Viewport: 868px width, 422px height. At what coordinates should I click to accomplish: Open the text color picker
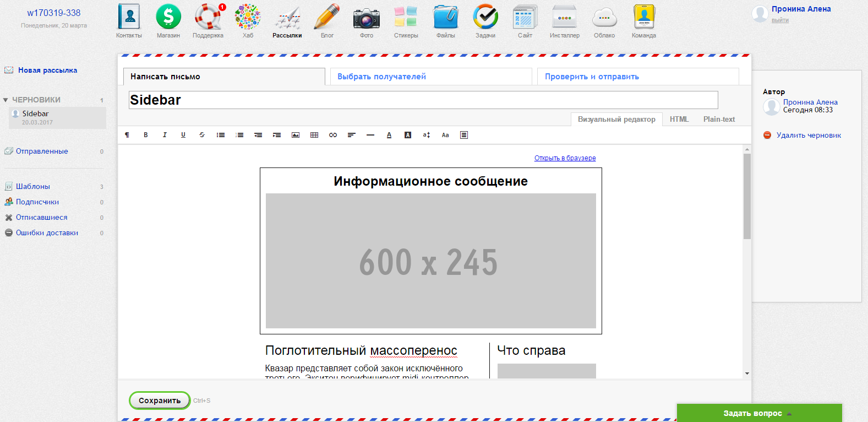pyautogui.click(x=389, y=135)
